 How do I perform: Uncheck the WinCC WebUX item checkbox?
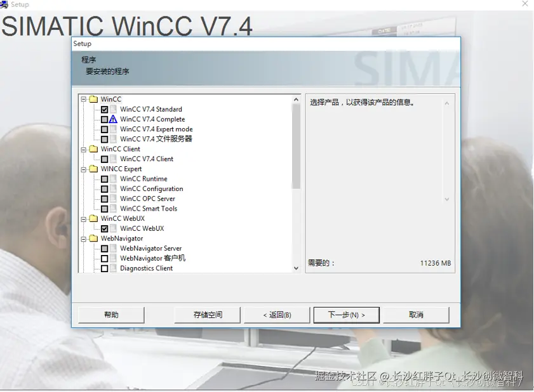click(105, 228)
